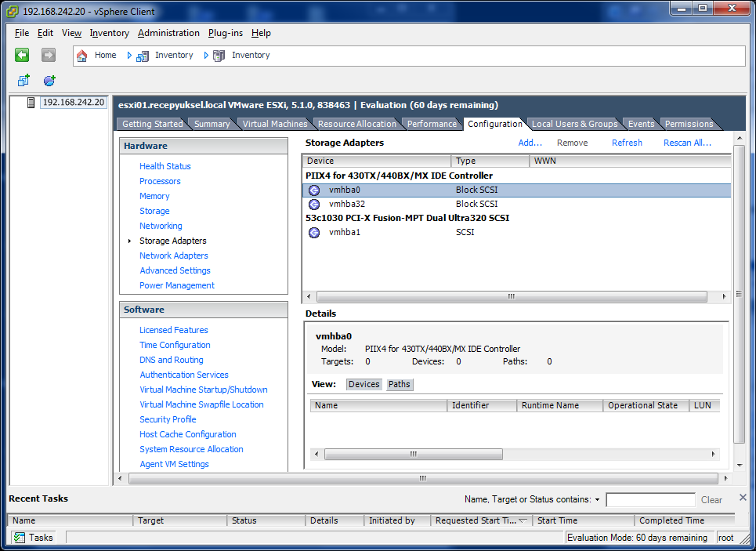Sort details by Operational State column
756x551 pixels.
[x=646, y=406]
